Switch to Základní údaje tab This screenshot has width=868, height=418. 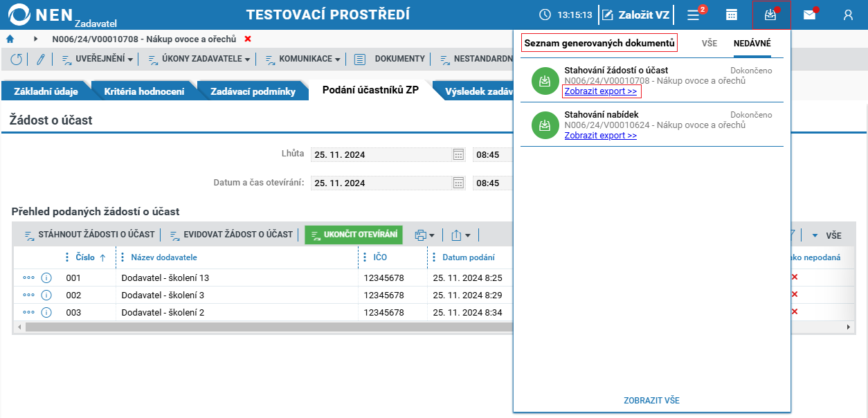[46, 91]
